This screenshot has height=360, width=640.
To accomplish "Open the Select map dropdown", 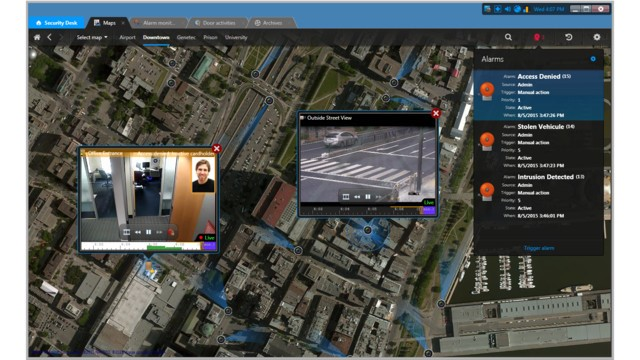I will [92, 37].
